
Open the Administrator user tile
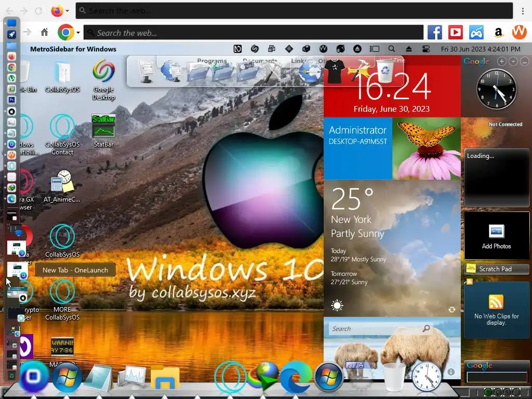pos(358,148)
